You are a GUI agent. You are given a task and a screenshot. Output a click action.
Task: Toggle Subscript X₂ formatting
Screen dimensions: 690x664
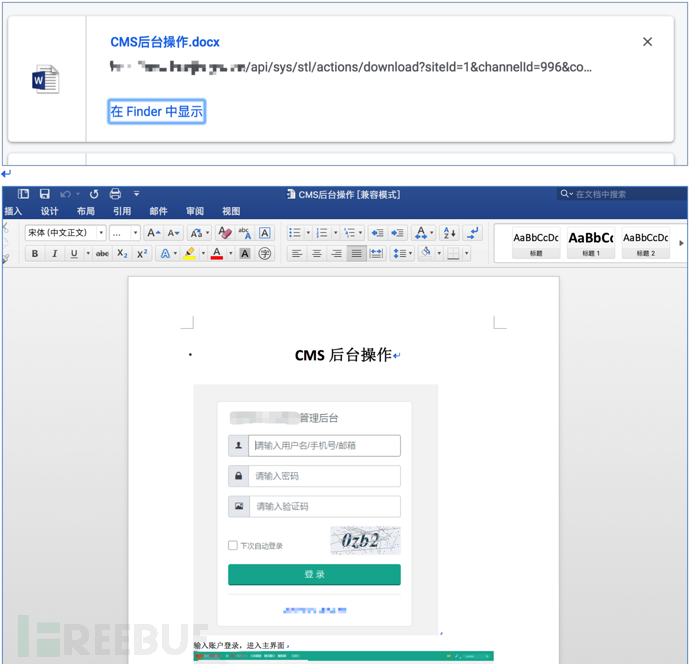(x=122, y=253)
